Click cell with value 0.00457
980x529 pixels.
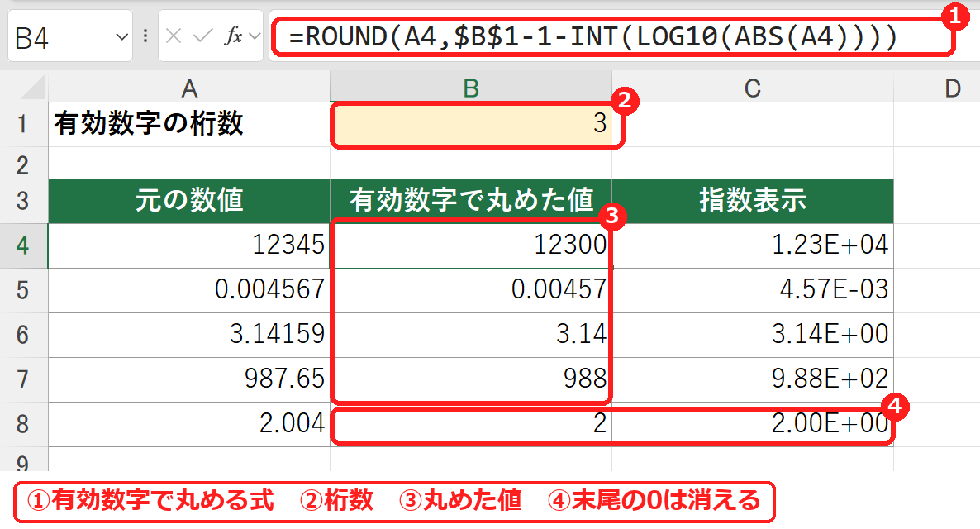tap(471, 291)
